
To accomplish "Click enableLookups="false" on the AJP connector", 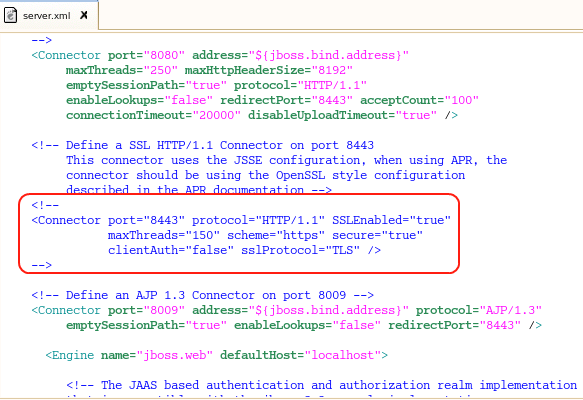I will (307, 325).
